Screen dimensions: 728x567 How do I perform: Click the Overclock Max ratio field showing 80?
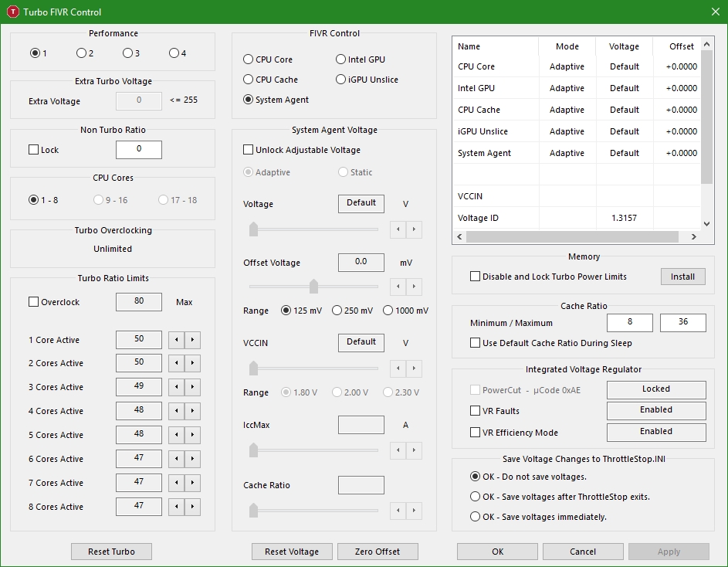click(x=139, y=301)
